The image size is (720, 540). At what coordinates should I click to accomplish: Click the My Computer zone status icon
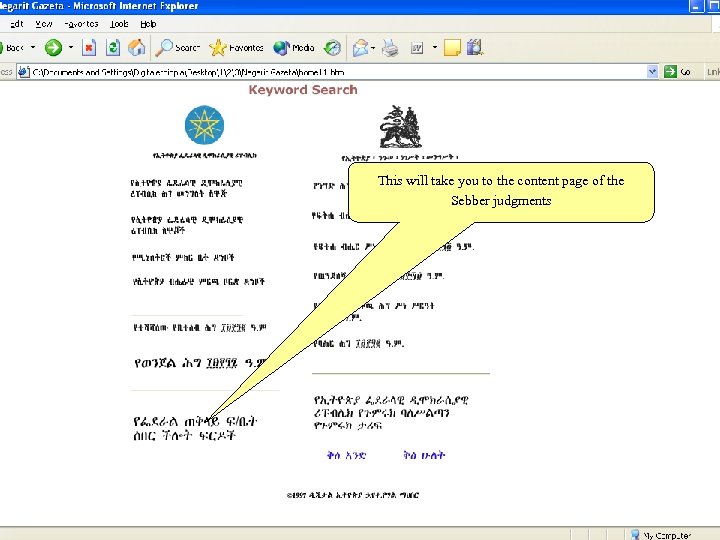[635, 535]
